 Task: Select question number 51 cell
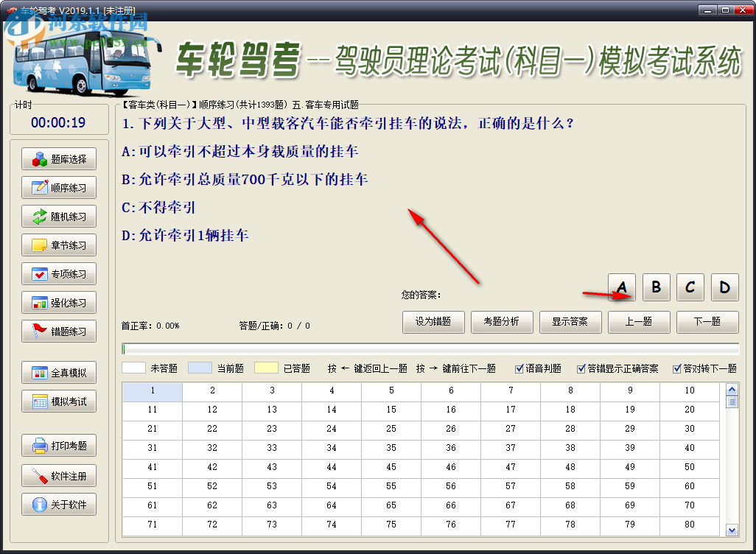[153, 488]
